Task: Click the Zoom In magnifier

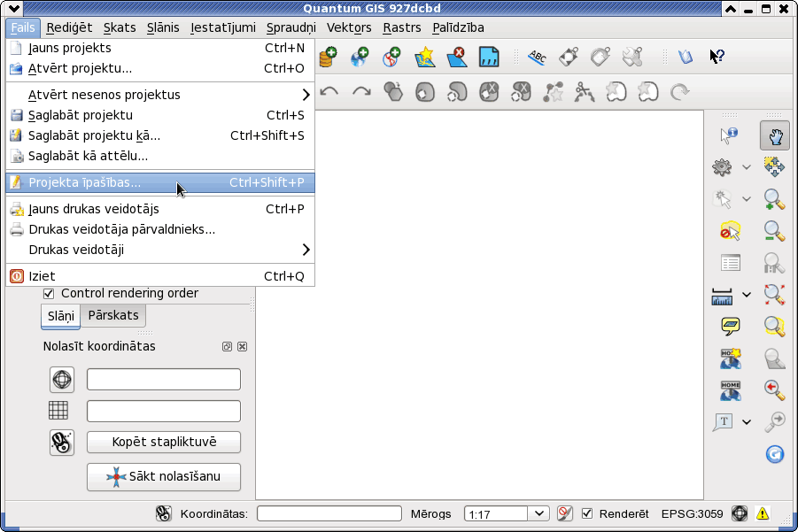Action: point(774,199)
